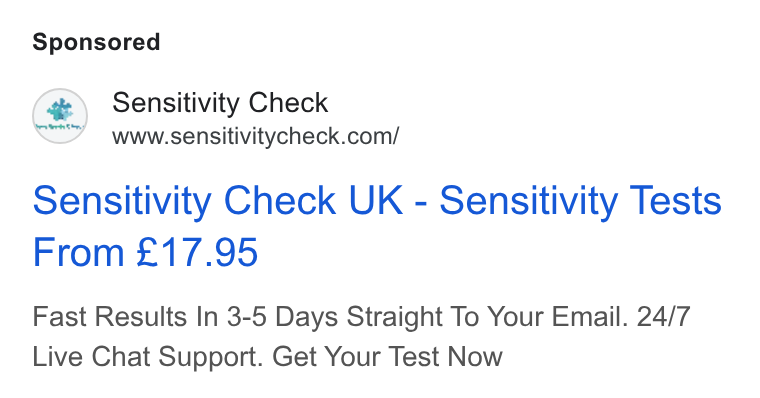This screenshot has height=398, width=760.
Task: Open the Sensitivity Check UK headline link
Action: (377, 226)
